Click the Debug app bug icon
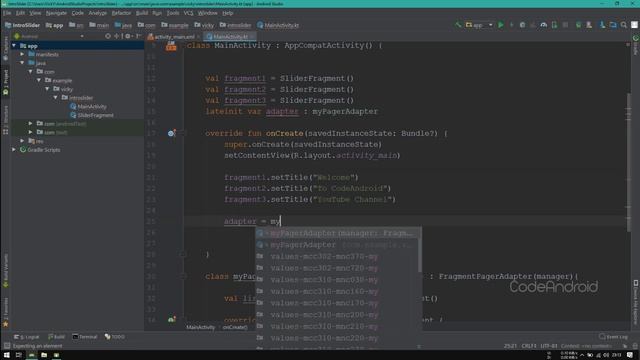This screenshot has width=640, height=360. pos(522,25)
